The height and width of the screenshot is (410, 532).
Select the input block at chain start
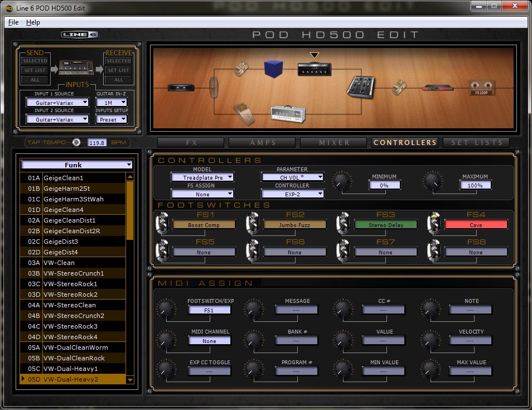pyautogui.click(x=181, y=88)
